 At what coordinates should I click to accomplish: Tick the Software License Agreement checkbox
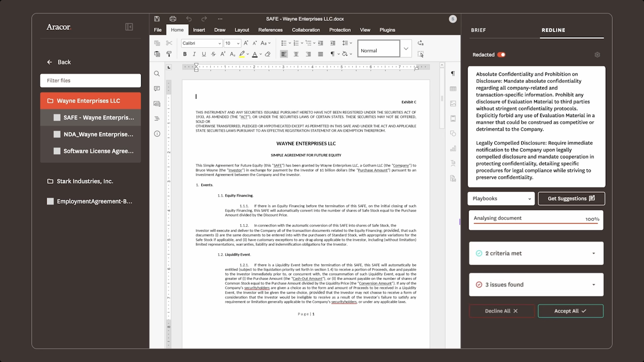pyautogui.click(x=57, y=151)
